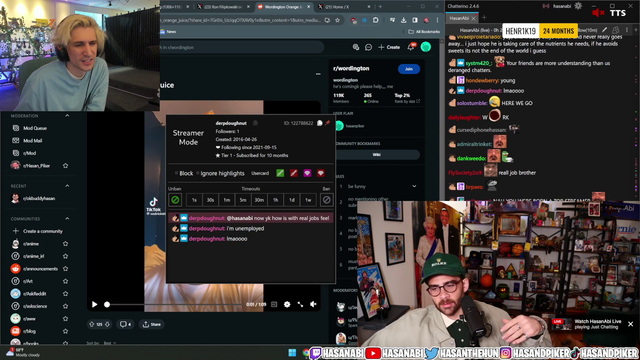Favorite r/blog with its star
The height and width of the screenshot is (360, 640).
[x=65, y=331]
